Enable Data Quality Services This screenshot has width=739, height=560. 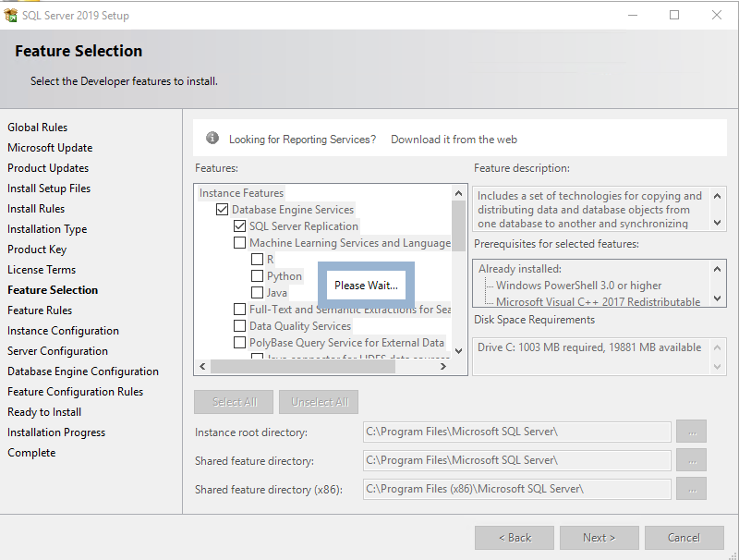(x=239, y=326)
